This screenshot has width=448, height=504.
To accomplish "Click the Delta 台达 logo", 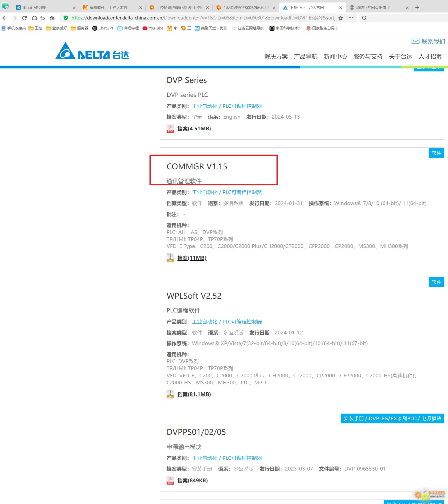I will pyautogui.click(x=92, y=51).
